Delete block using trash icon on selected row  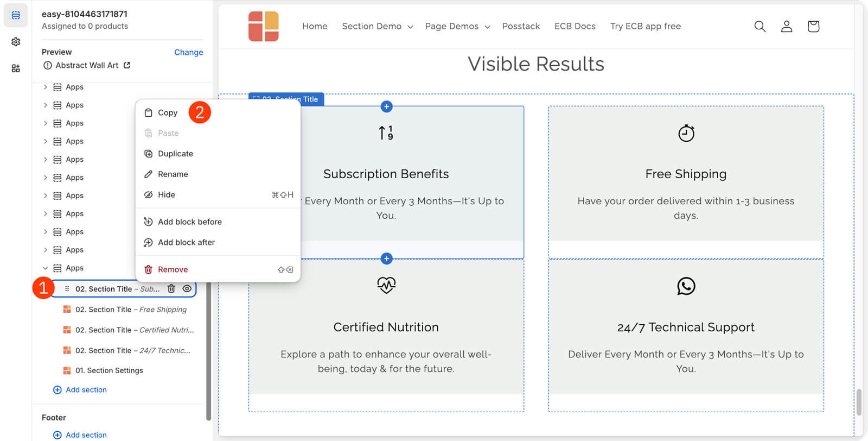pos(171,289)
